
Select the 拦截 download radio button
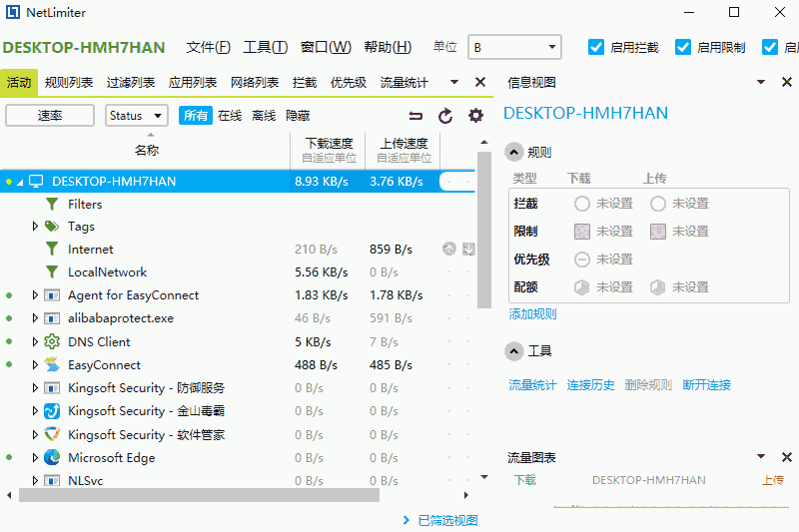[581, 204]
